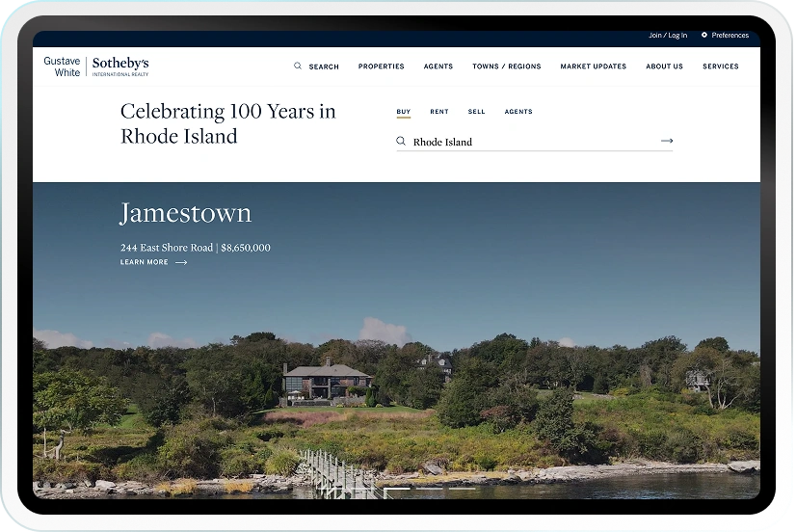Viewport: 796px width, 532px height.
Task: Open the ABOUT US menu
Action: pyautogui.click(x=664, y=66)
